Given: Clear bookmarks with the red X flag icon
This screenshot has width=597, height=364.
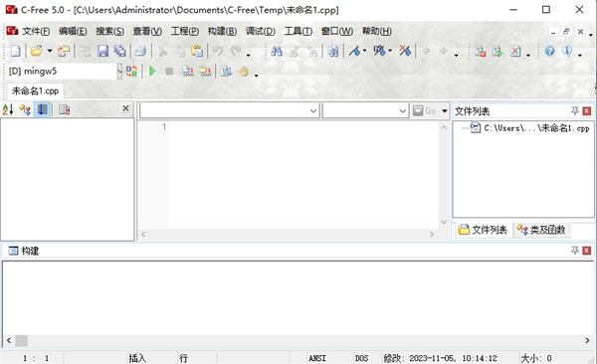Looking at the screenshot, I should point(405,51).
